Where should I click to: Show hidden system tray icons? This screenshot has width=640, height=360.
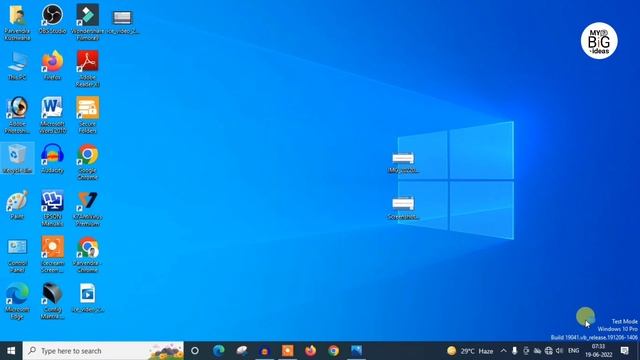pyautogui.click(x=503, y=351)
